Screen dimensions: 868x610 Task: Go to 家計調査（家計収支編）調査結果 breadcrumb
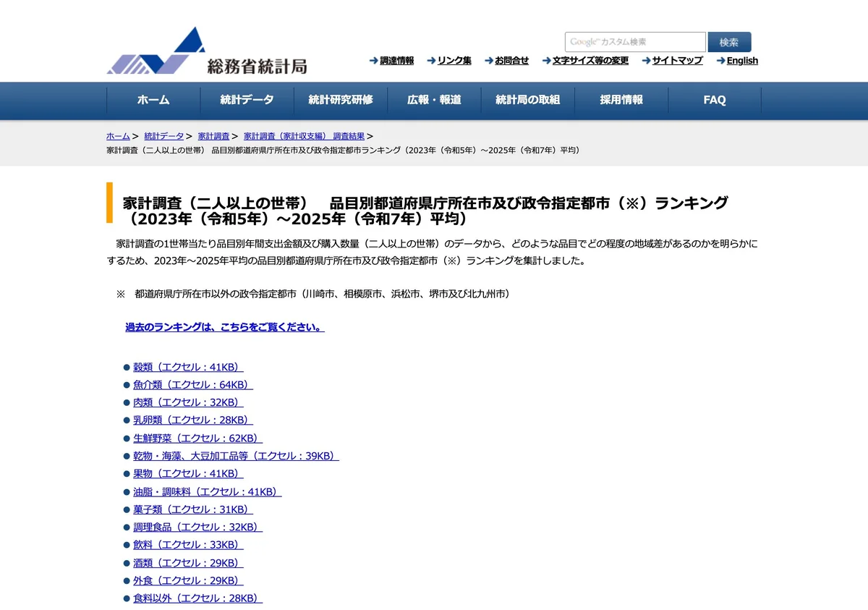click(305, 136)
